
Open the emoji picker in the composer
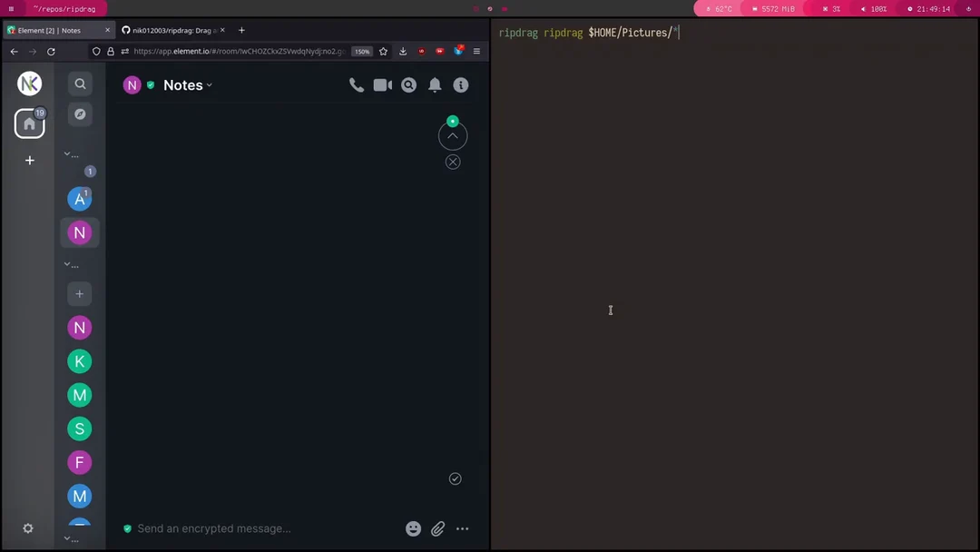click(x=413, y=528)
